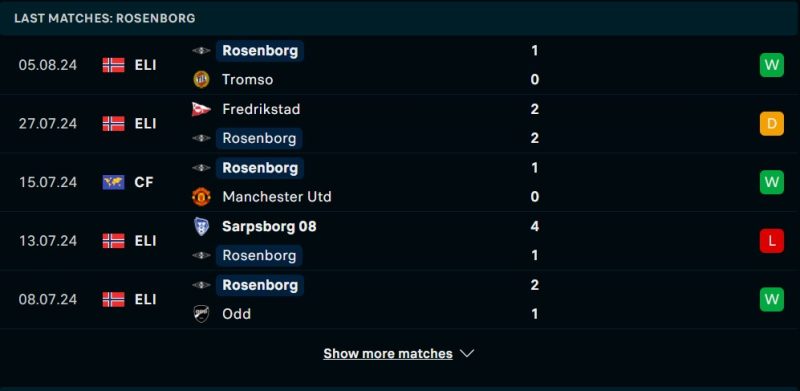Click the Last Matches: Rosenborg header
This screenshot has height=391, width=800.
(105, 18)
